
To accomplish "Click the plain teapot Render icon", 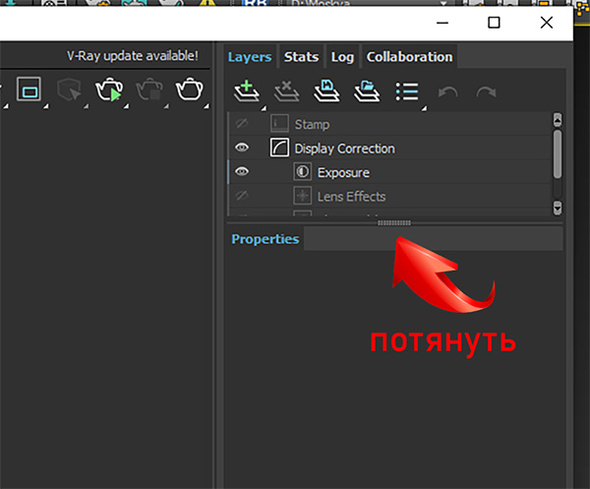I will point(189,89).
